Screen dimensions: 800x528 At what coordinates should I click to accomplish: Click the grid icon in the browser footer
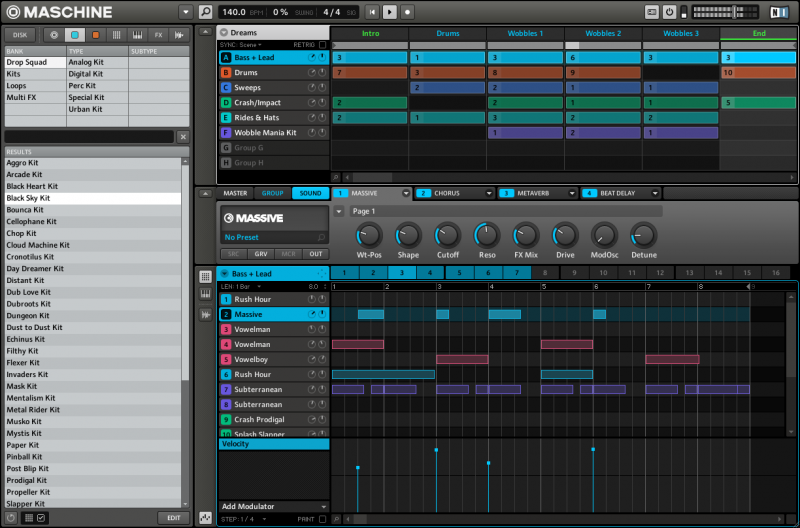coord(29,518)
